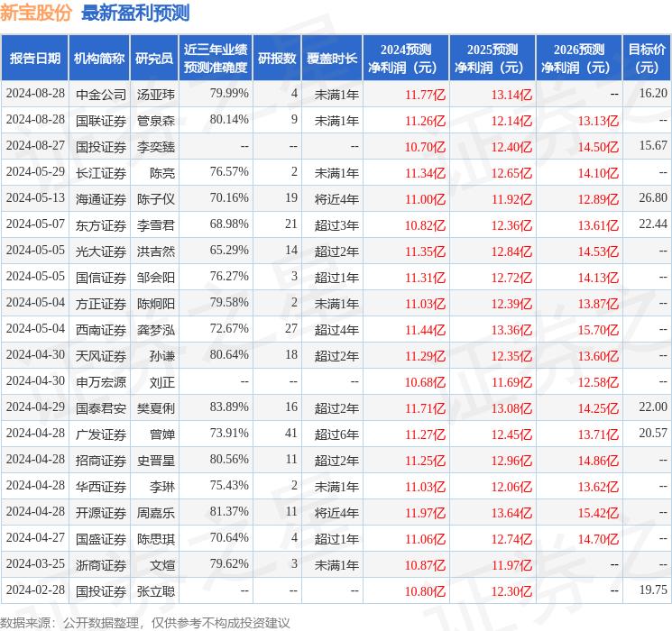This screenshot has width=672, height=631.
Task: Click the 中金公司 institution cell
Action: coord(101,95)
